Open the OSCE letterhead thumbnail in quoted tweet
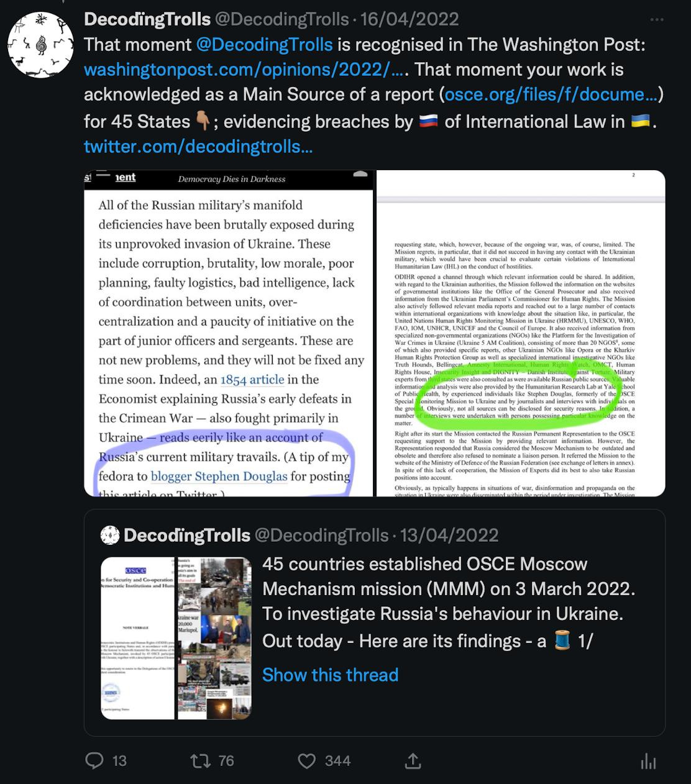This screenshot has width=691, height=784. (138, 638)
